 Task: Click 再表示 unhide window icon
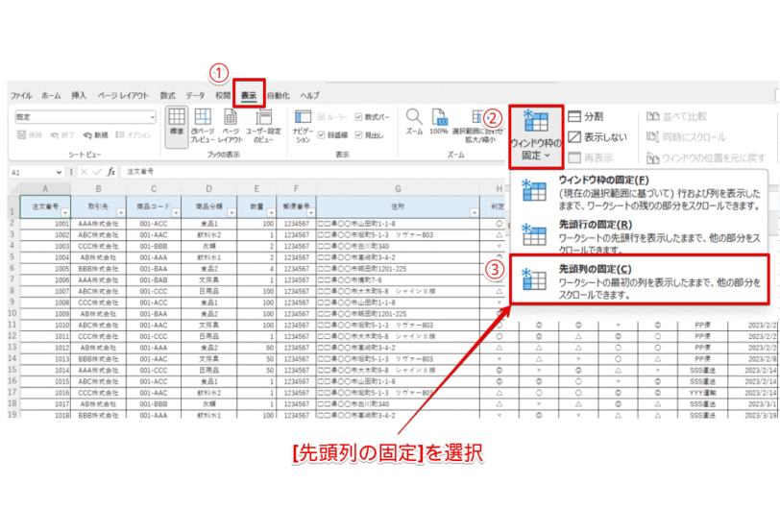(x=591, y=157)
